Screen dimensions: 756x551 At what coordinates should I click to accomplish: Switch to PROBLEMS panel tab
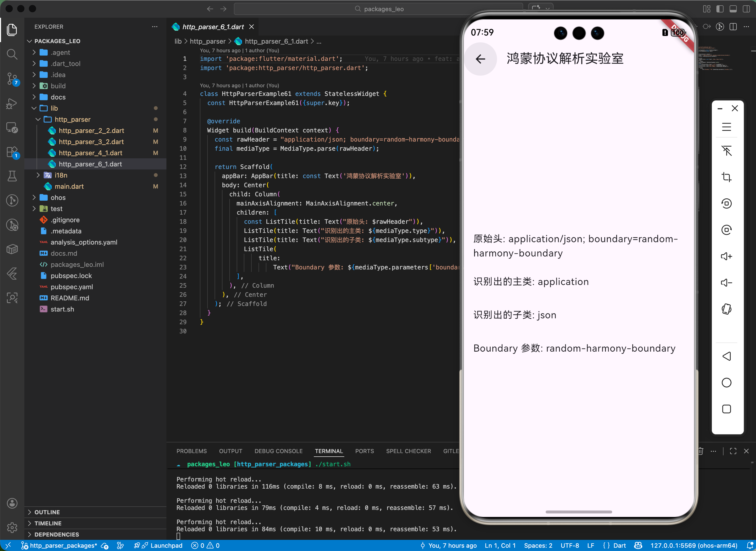[x=192, y=451]
